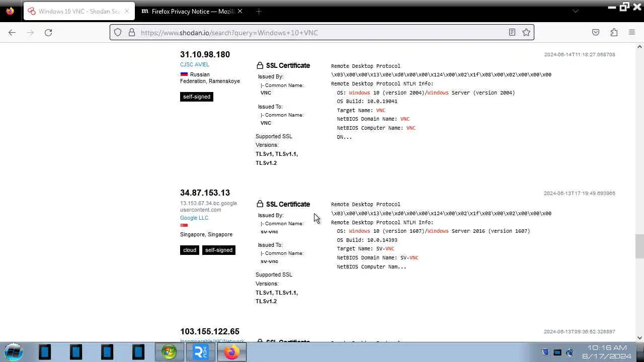Click Target Name: SV-VNC text
Image resolution: width=644 pixels, height=362 pixels.
click(x=366, y=248)
